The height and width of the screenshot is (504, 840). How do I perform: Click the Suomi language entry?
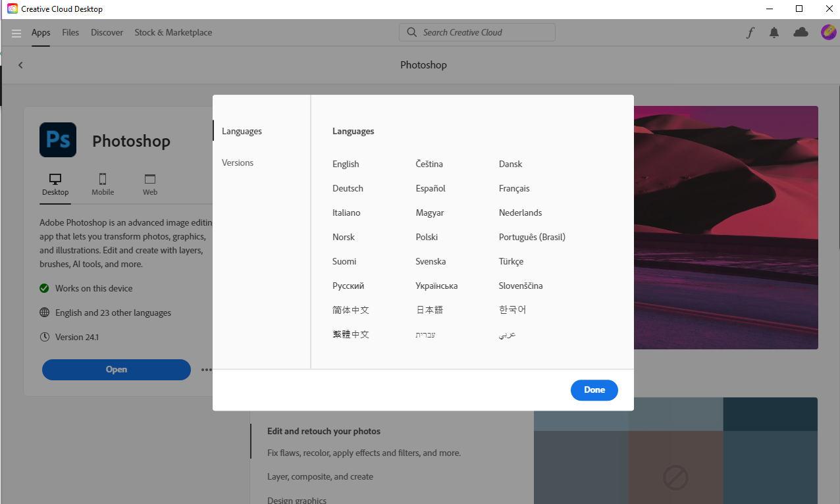[x=344, y=261]
